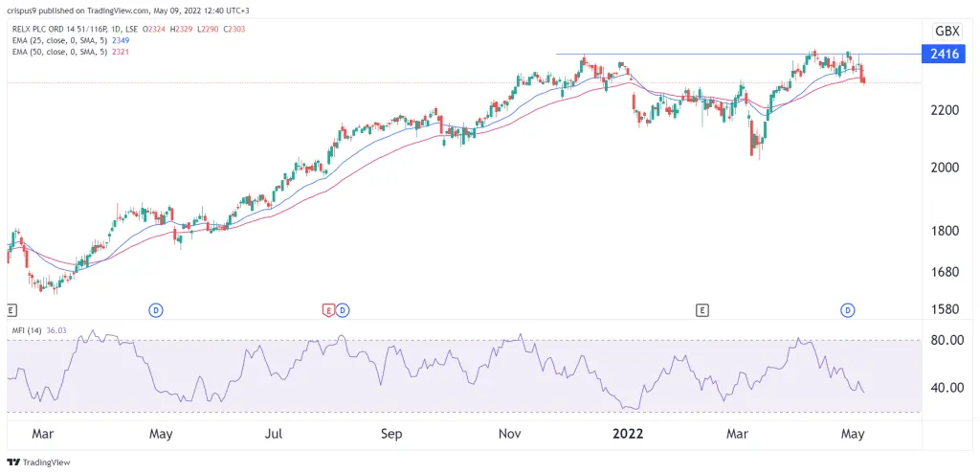Click the 40.00 MFI axis label

click(947, 388)
